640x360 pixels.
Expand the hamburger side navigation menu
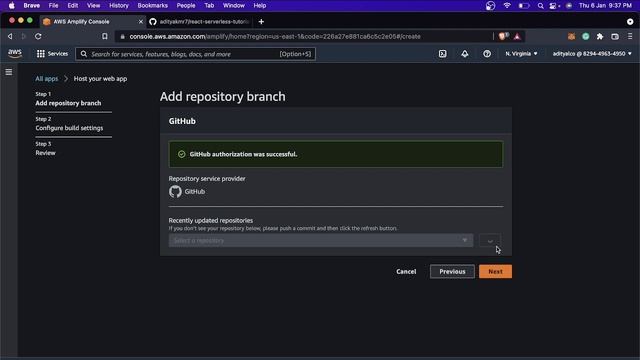click(9, 72)
